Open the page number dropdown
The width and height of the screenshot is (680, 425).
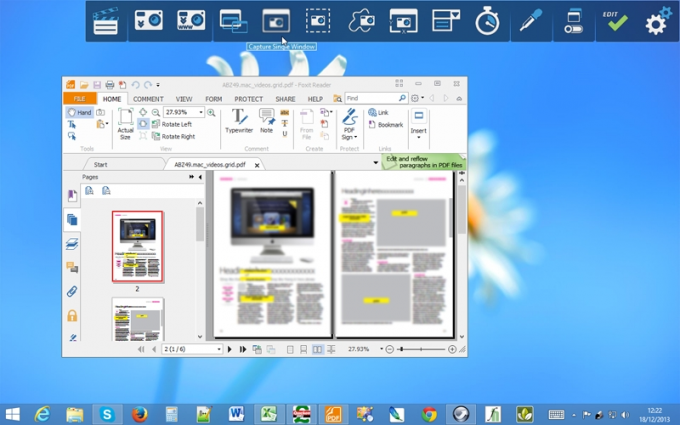219,349
